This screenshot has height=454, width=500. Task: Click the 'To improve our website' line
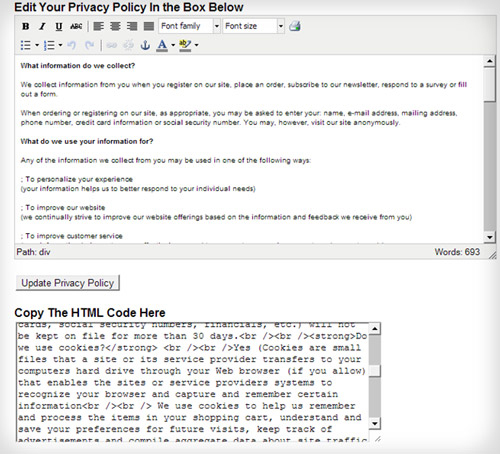63,208
